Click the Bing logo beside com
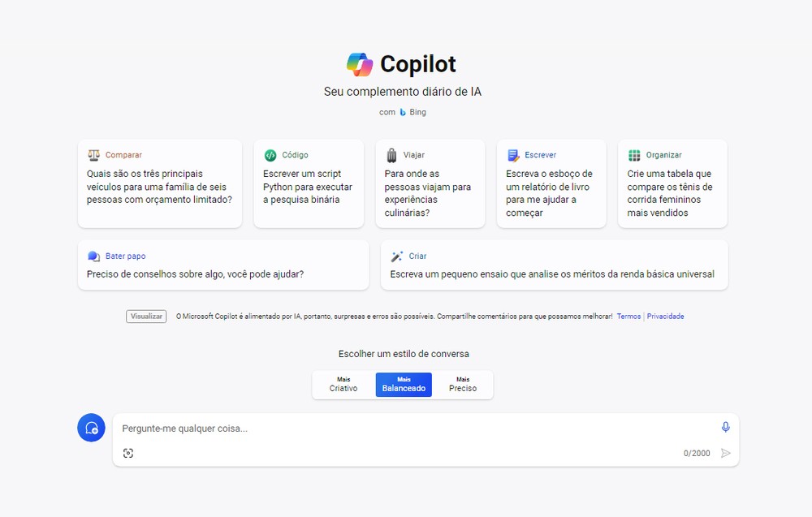This screenshot has height=517, width=812. click(403, 113)
